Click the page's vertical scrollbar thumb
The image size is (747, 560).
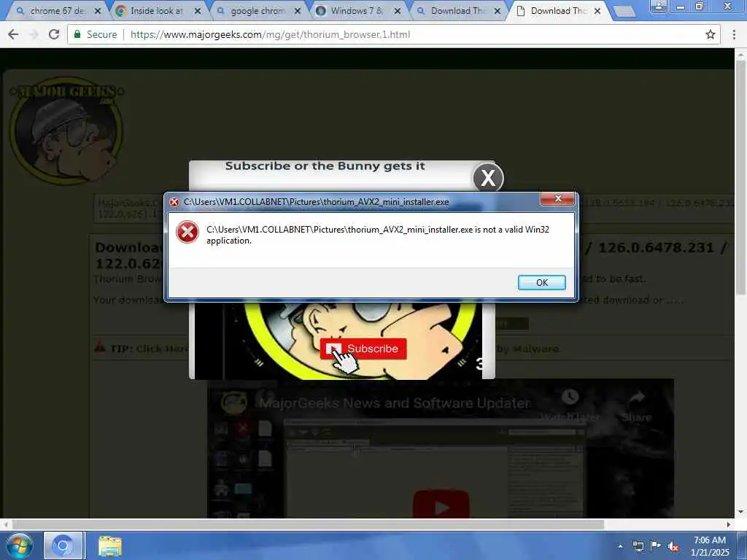click(x=740, y=176)
